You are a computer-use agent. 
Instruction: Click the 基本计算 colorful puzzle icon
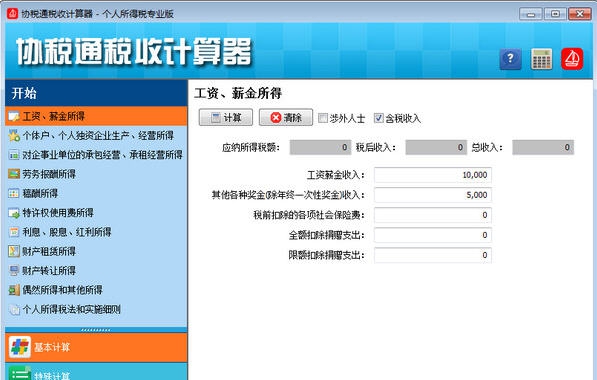(x=20, y=347)
